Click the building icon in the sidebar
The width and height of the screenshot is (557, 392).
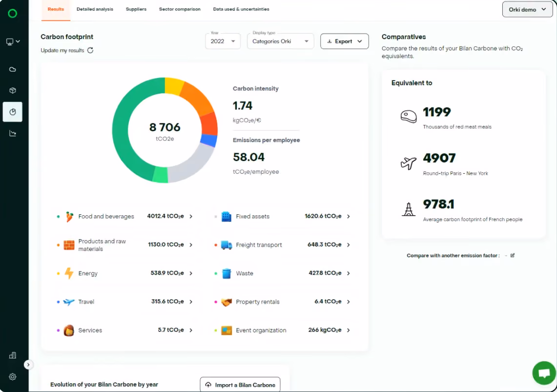pyautogui.click(x=12, y=355)
